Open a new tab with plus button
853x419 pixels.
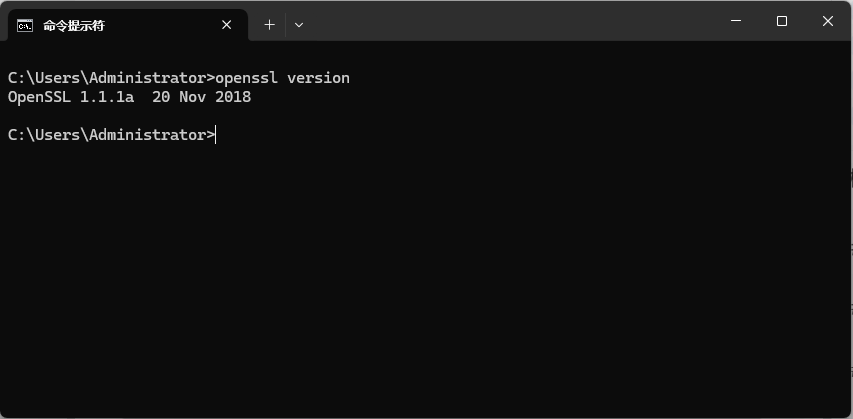click(269, 24)
